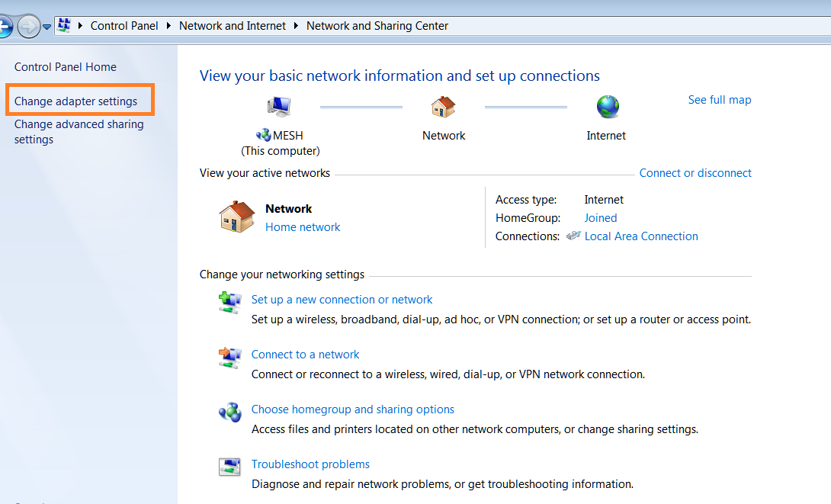Click the Home network link

(x=303, y=227)
